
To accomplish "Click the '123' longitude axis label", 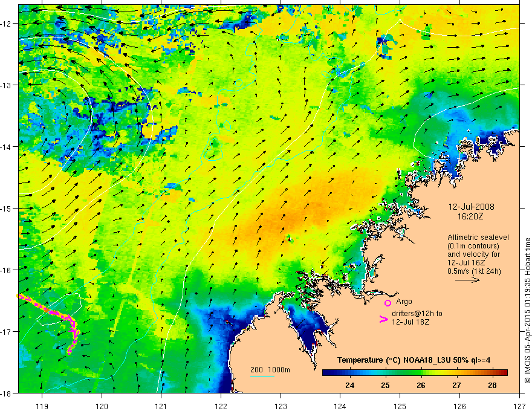I will [x=281, y=406].
